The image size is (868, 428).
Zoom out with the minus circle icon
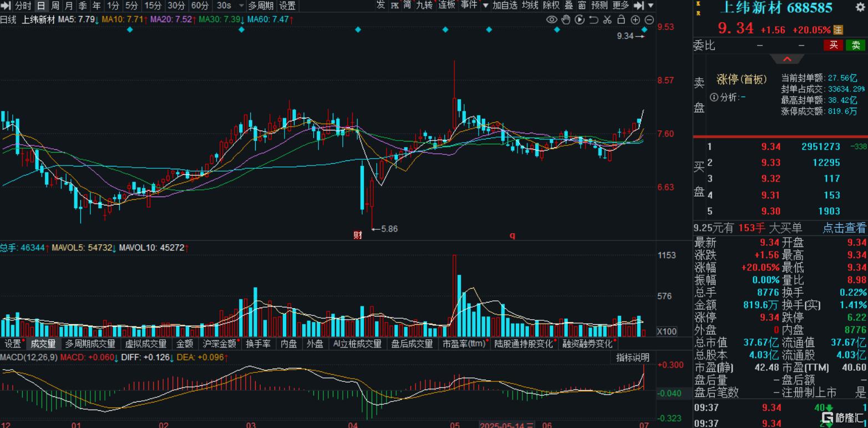(649, 20)
